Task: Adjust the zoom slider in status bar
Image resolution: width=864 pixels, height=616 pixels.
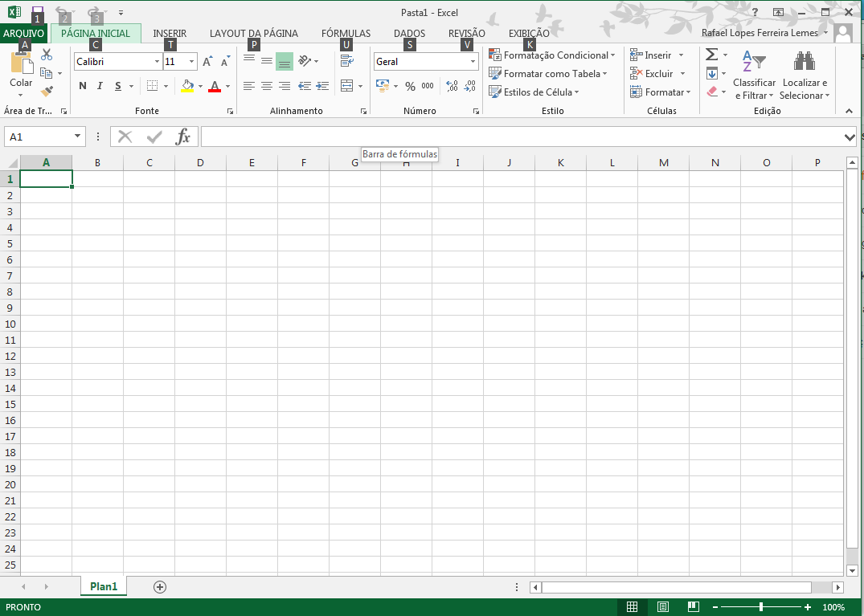Action: [x=760, y=607]
